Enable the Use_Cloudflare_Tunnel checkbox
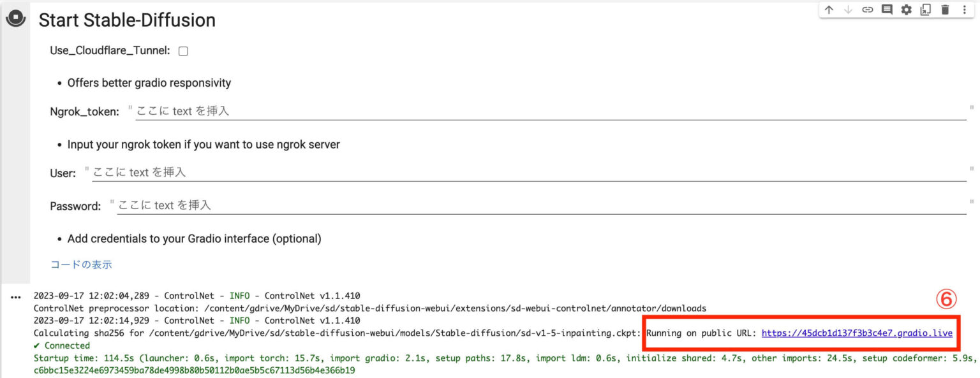This screenshot has width=980, height=378. tap(183, 51)
